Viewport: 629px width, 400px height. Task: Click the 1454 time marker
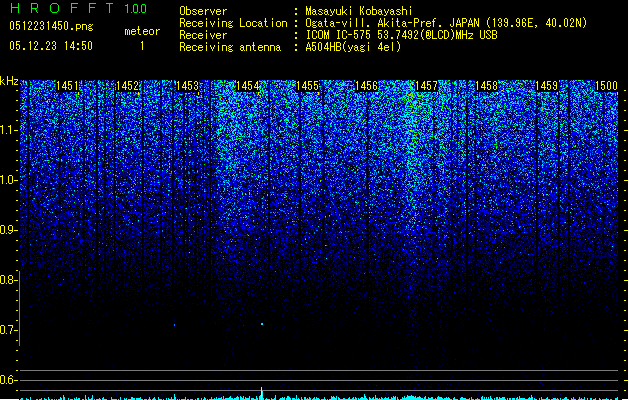[x=248, y=86]
